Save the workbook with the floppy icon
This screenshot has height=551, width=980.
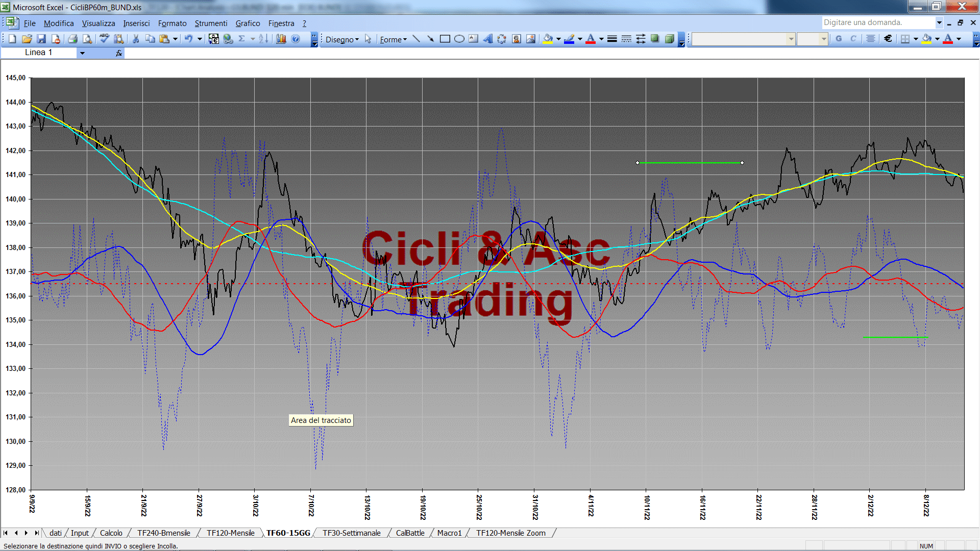click(x=41, y=39)
